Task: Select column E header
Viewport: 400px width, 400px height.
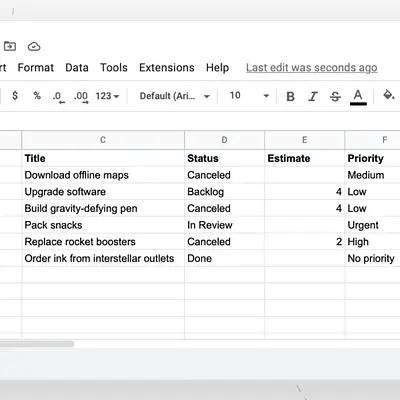Action: pyautogui.click(x=304, y=140)
